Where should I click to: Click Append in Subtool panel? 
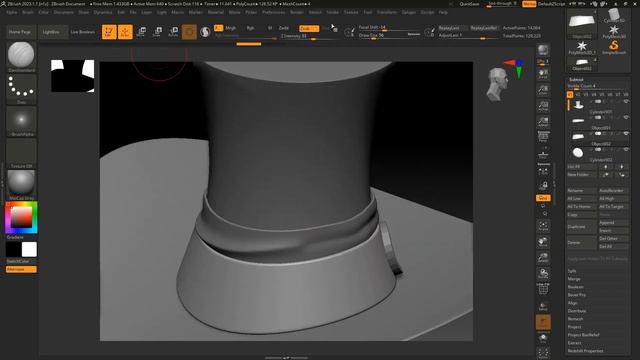(613, 223)
